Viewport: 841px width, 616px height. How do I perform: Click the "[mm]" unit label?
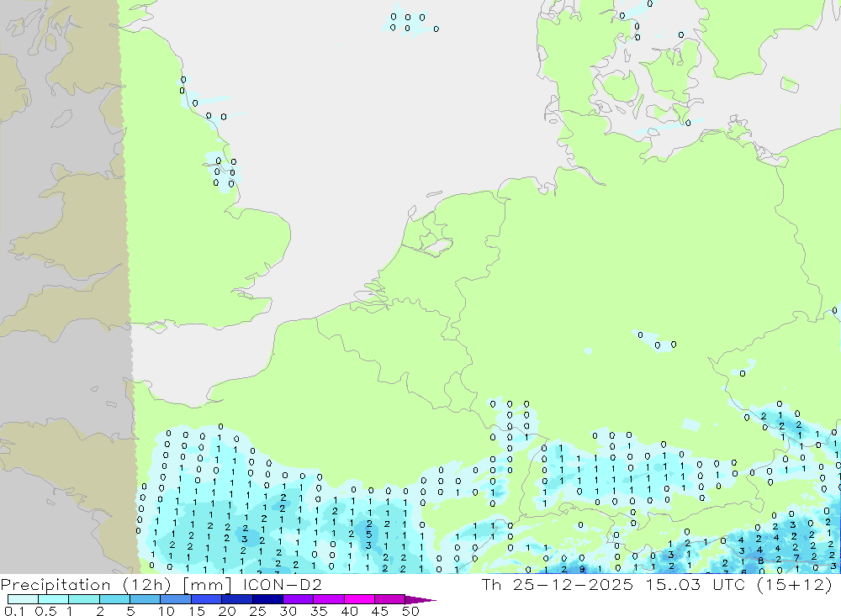tap(207, 585)
